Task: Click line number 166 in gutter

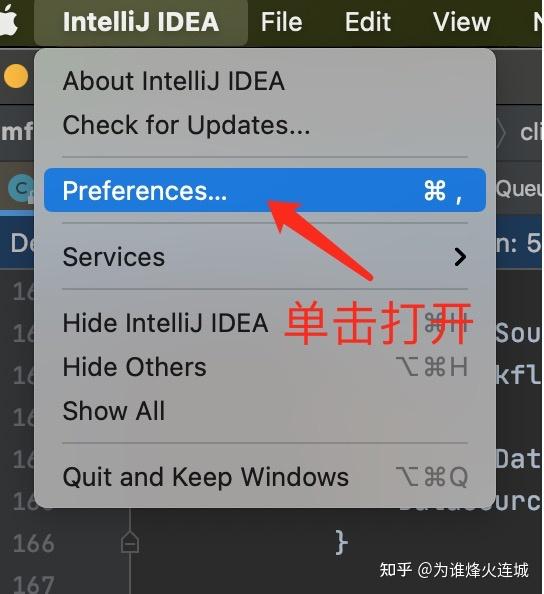Action: pos(34,544)
